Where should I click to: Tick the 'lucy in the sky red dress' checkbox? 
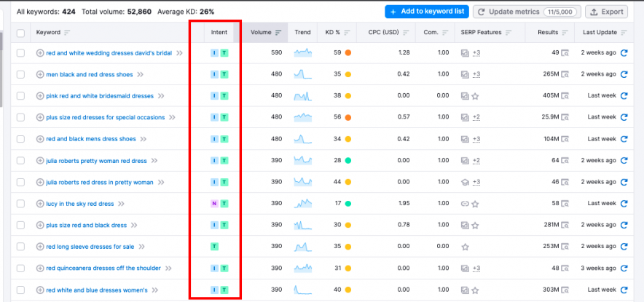[20, 204]
